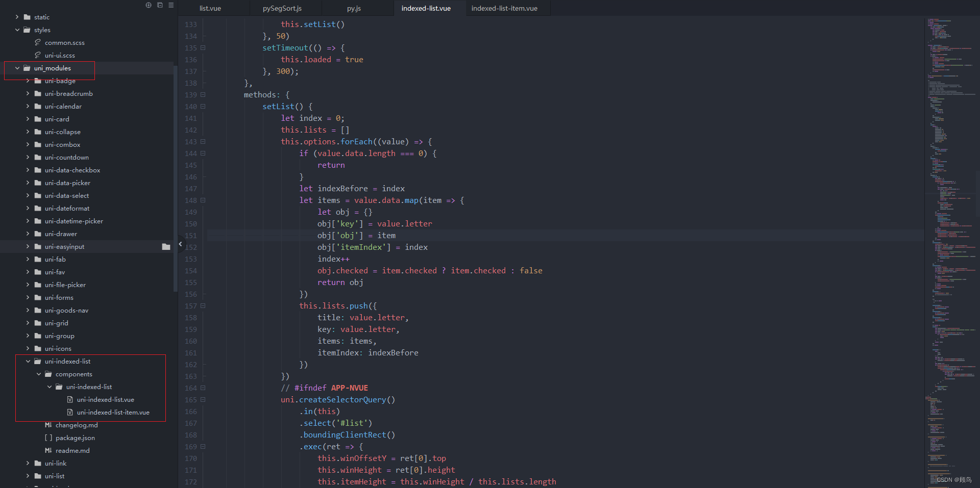Open common.scss file
The height and width of the screenshot is (488, 980).
[65, 43]
